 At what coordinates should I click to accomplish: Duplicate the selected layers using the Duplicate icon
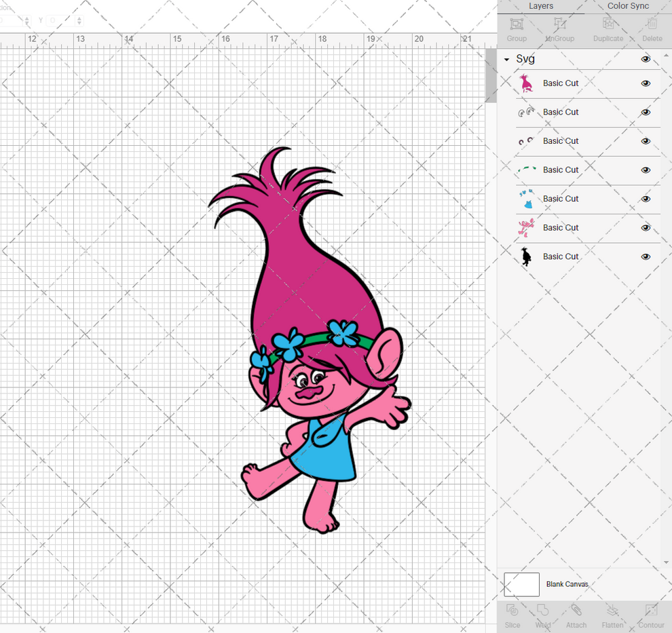click(x=608, y=28)
